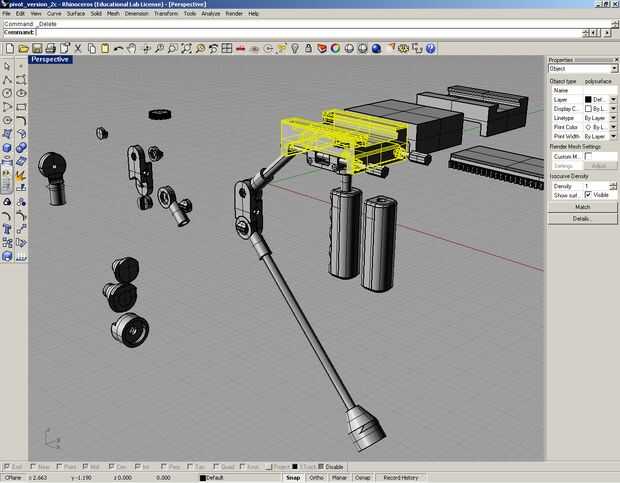Screen dimensions: 620x483
Task: Open the File menu
Action: (x=6, y=13)
